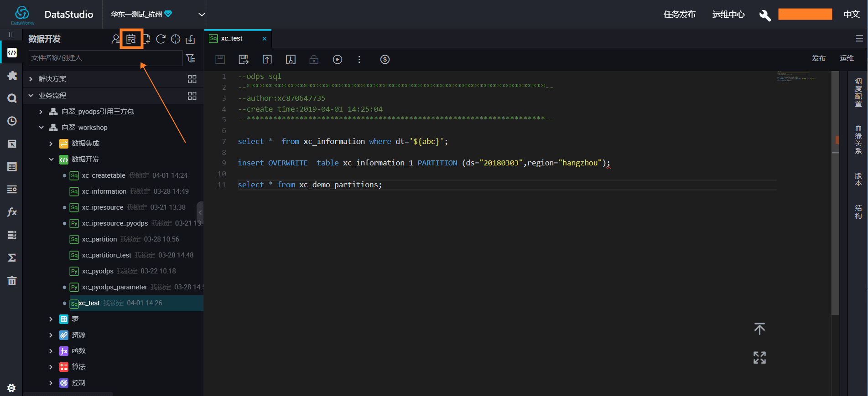Run the xc_test script with play button
The image size is (868, 396).
point(338,59)
